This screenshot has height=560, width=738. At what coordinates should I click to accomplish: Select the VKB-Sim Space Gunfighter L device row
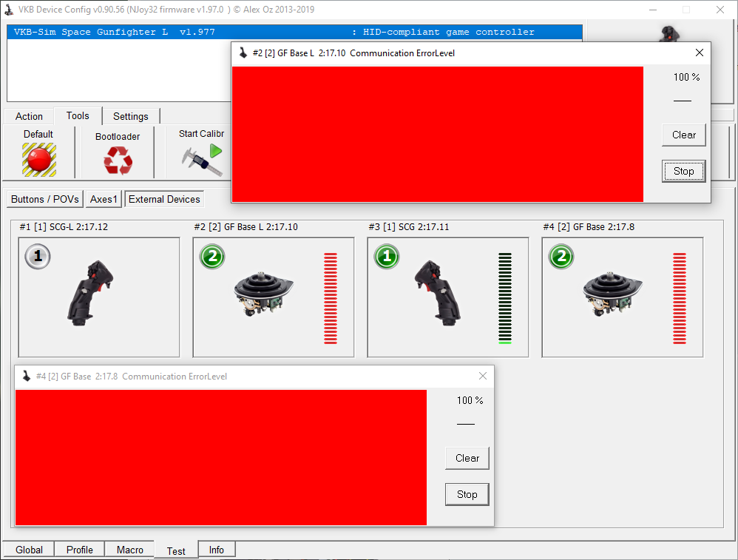tap(294, 32)
